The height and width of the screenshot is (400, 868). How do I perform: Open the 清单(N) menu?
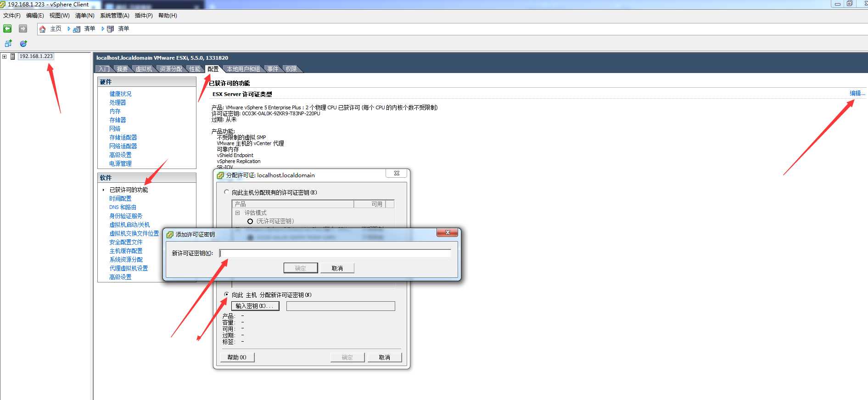click(85, 16)
